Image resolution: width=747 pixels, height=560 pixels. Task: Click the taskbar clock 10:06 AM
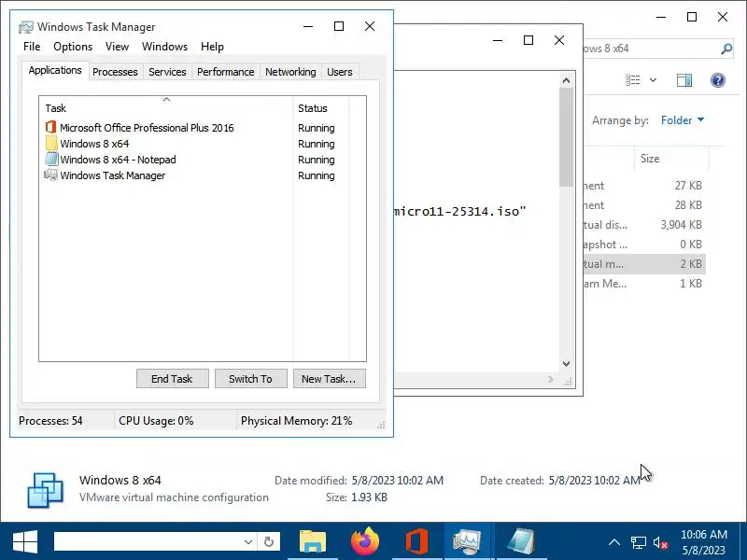click(704, 534)
